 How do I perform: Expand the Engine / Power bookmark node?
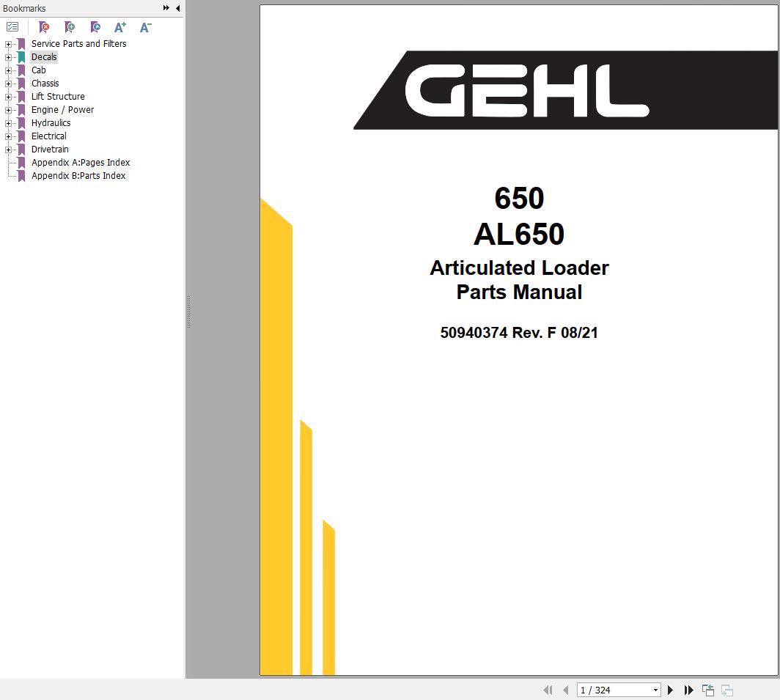(8, 111)
